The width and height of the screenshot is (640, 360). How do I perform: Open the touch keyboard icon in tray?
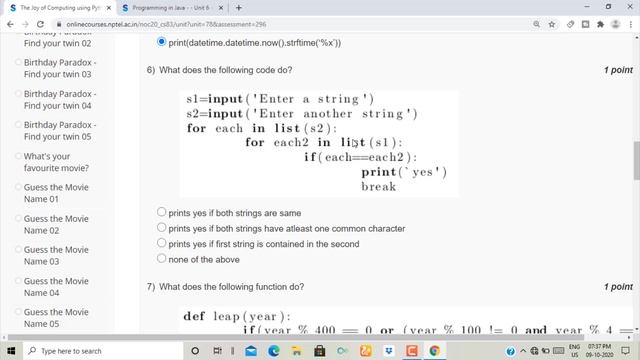point(558,351)
